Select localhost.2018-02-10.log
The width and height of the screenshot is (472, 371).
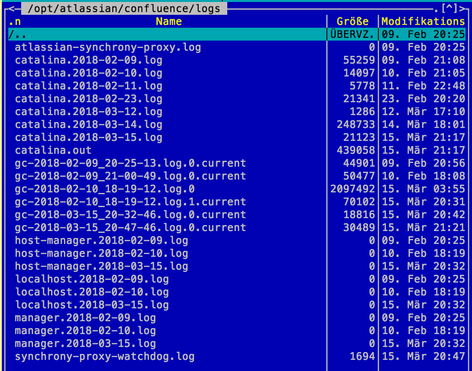(92, 292)
